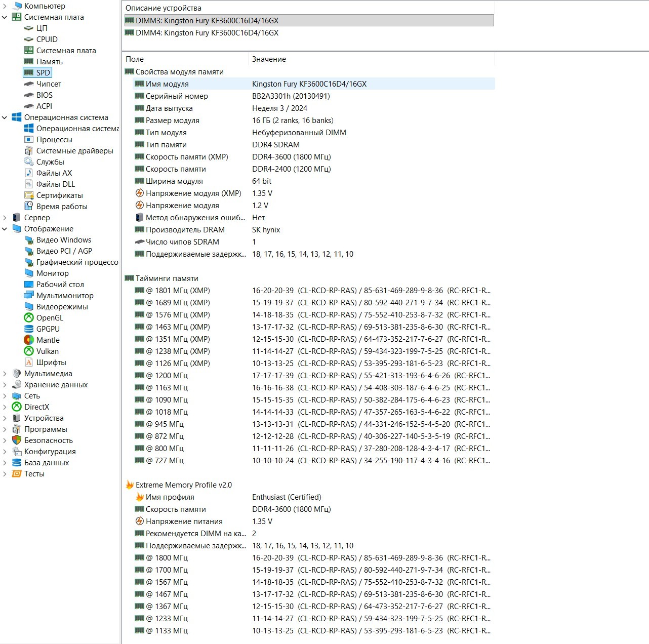Click the Файлы AX music note icon
This screenshot has width=649, height=644.
(x=29, y=173)
